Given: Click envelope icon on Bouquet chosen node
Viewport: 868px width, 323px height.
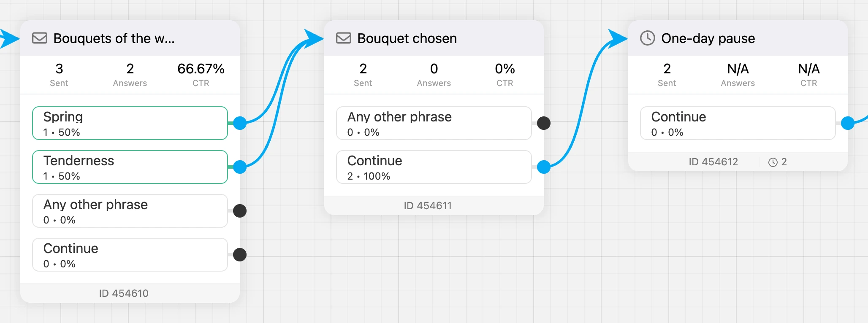Looking at the screenshot, I should tap(344, 38).
